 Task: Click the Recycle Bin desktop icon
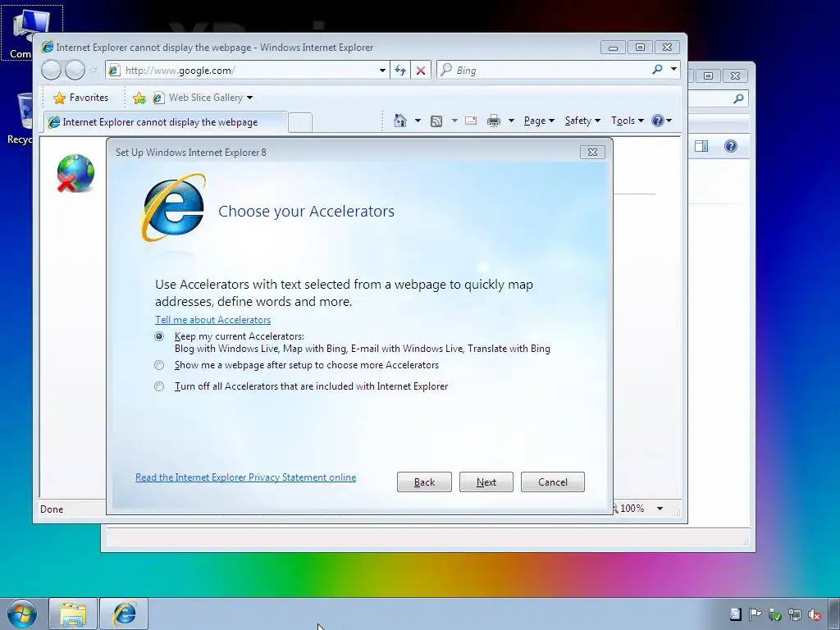20,118
